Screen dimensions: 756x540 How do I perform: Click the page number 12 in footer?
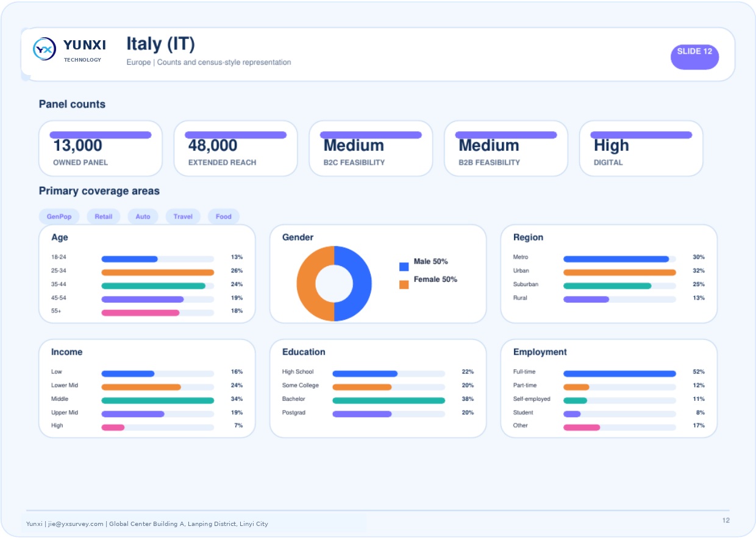pyautogui.click(x=726, y=520)
